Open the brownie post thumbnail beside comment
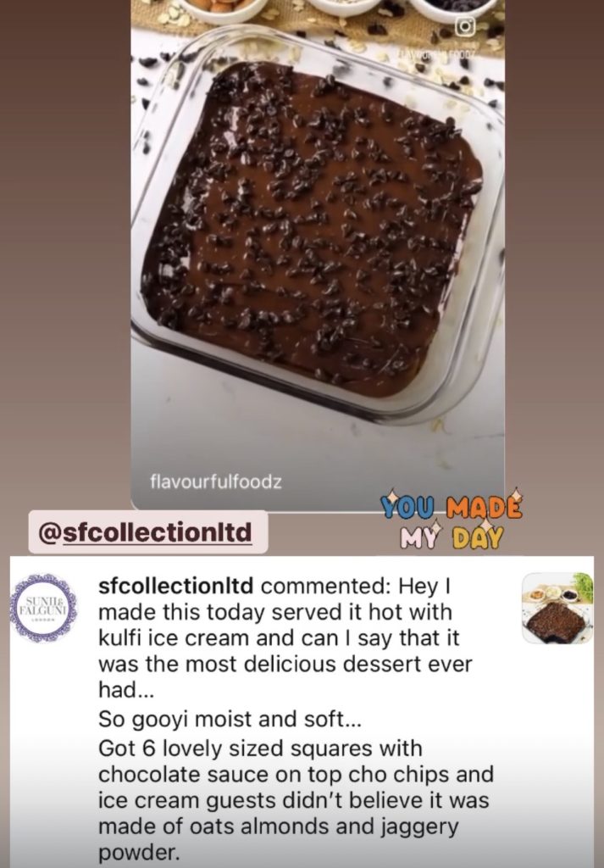 [x=557, y=609]
